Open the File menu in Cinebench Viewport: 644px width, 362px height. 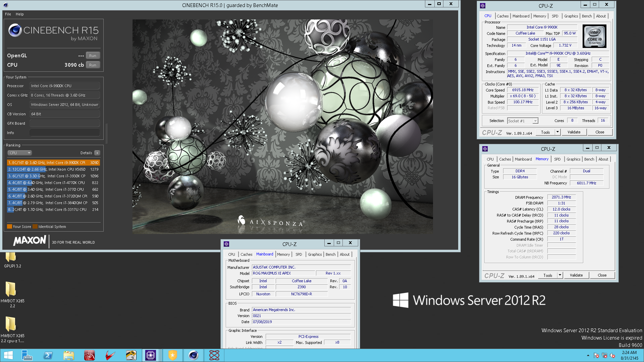(8, 14)
